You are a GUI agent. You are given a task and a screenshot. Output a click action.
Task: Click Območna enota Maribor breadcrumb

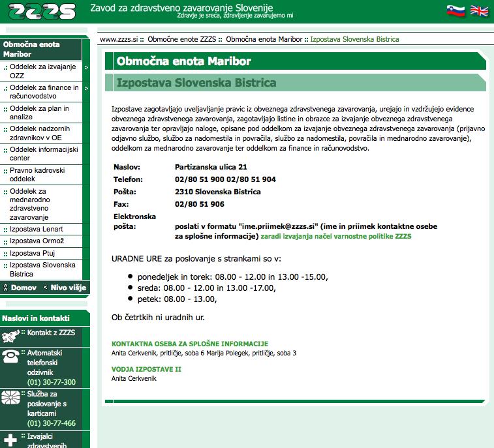pyautogui.click(x=264, y=39)
